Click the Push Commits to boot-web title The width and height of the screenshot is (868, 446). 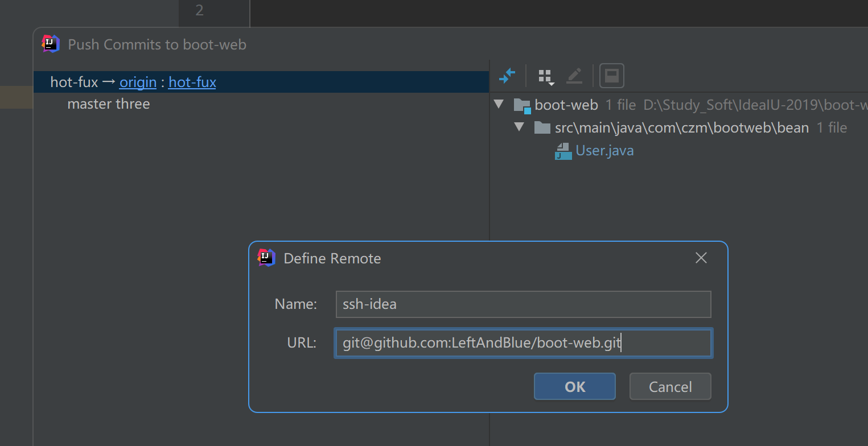coord(157,44)
